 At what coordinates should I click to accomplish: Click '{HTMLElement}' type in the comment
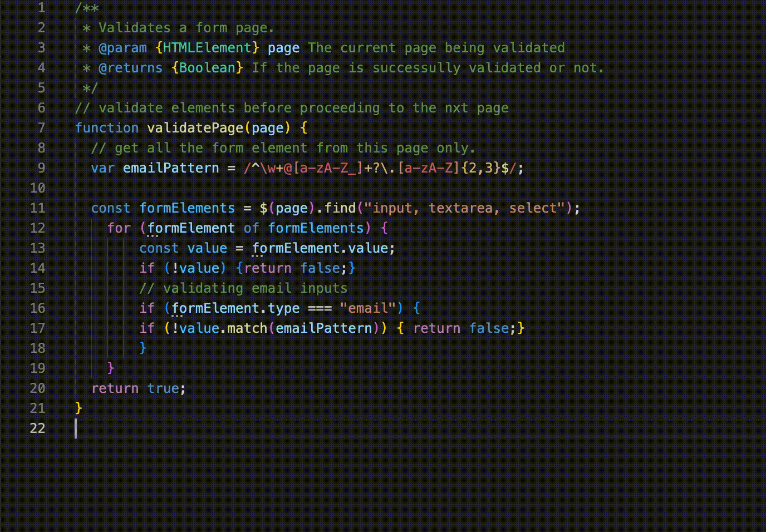coord(208,48)
